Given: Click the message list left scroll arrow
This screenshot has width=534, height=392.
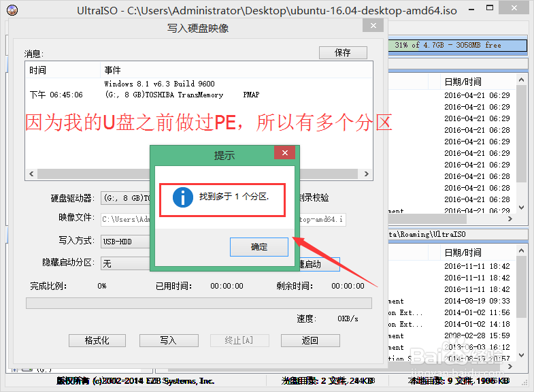Looking at the screenshot, I should (31, 174).
